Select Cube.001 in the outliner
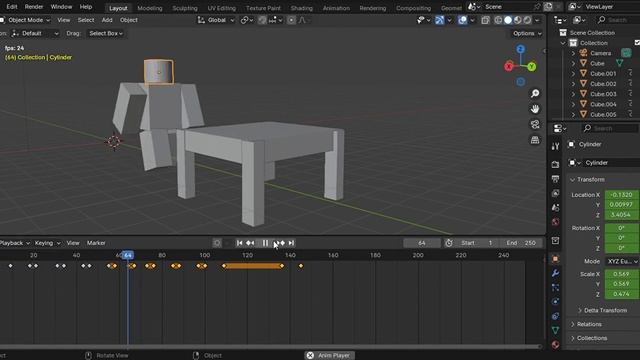Viewport: 640px width, 360px height. [603, 73]
